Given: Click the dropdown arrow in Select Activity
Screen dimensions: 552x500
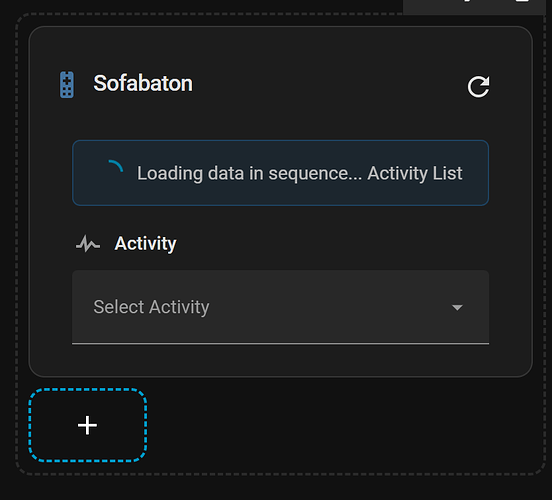Looking at the screenshot, I should (457, 307).
